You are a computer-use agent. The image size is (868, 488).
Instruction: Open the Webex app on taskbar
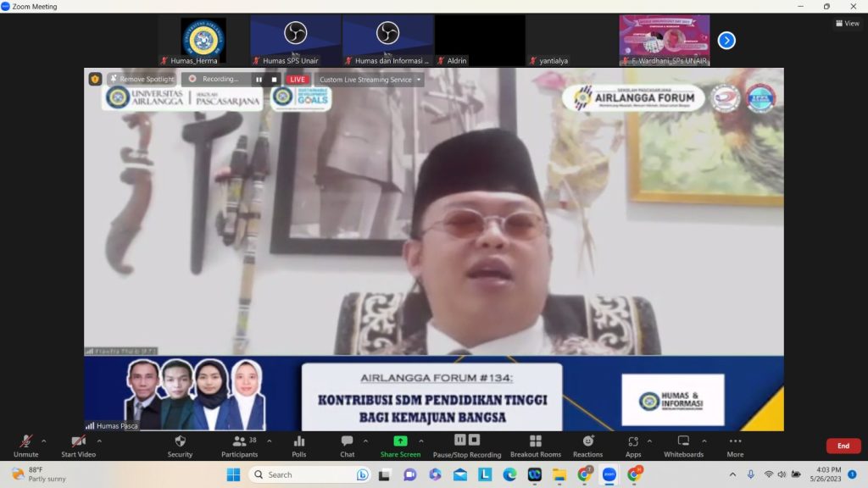535,474
